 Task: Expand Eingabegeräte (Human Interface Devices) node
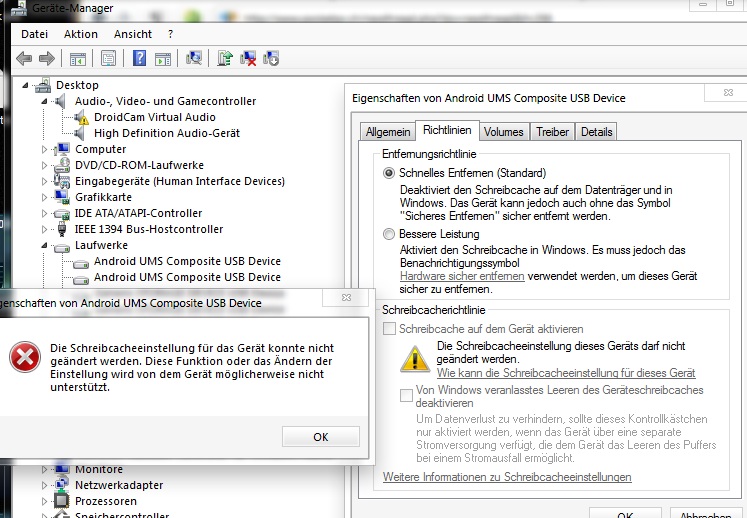click(x=44, y=182)
